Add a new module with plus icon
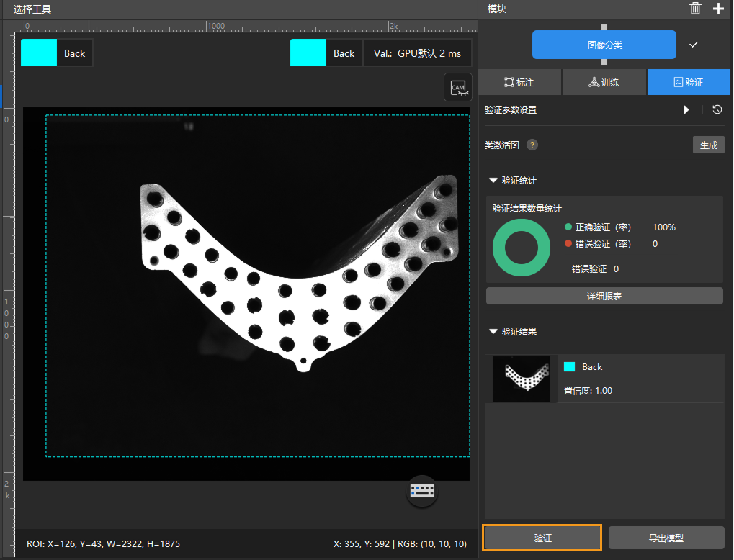 [718, 9]
